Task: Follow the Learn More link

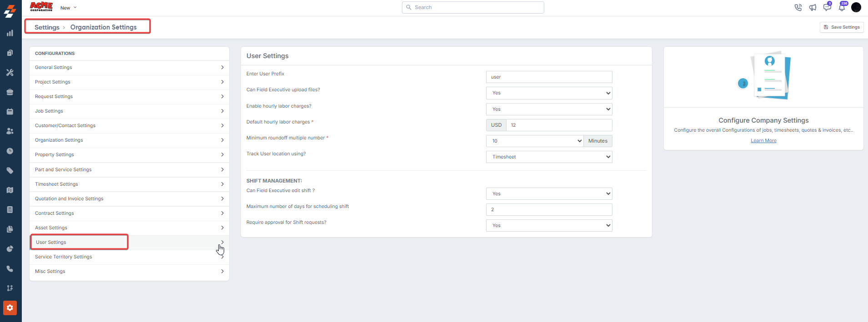Action: point(763,141)
